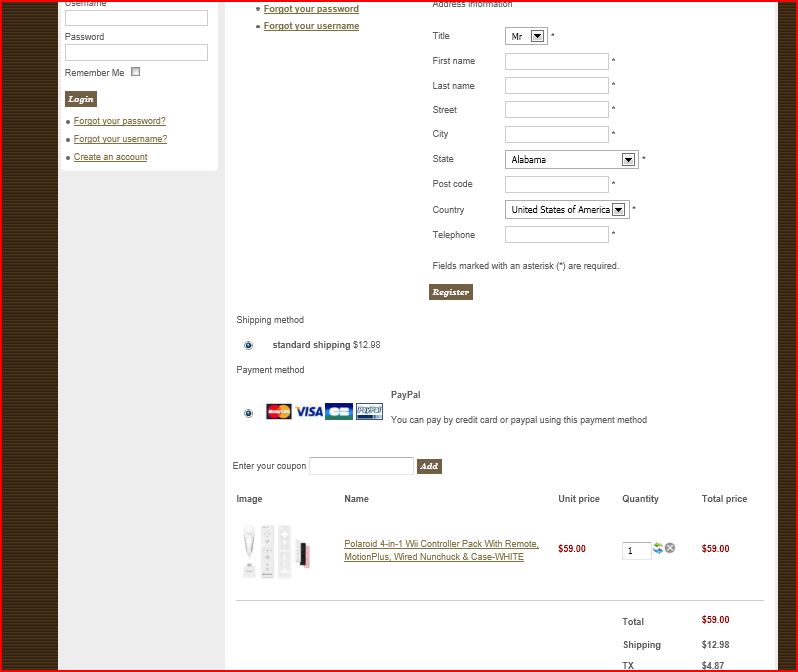Viewport: 798px width, 672px height.
Task: Click the TX amount $4.87
Action: (x=712, y=665)
